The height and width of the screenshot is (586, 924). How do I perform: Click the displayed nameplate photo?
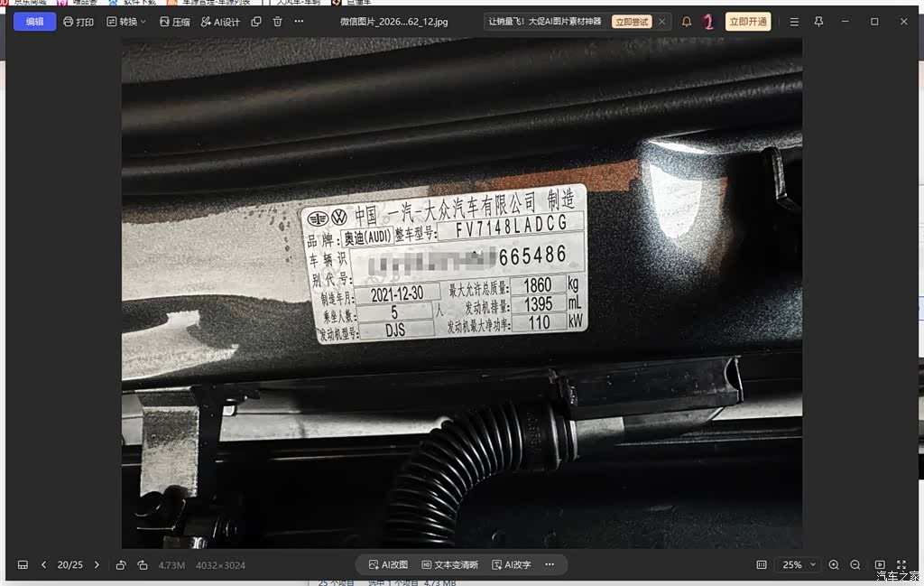[x=461, y=293]
